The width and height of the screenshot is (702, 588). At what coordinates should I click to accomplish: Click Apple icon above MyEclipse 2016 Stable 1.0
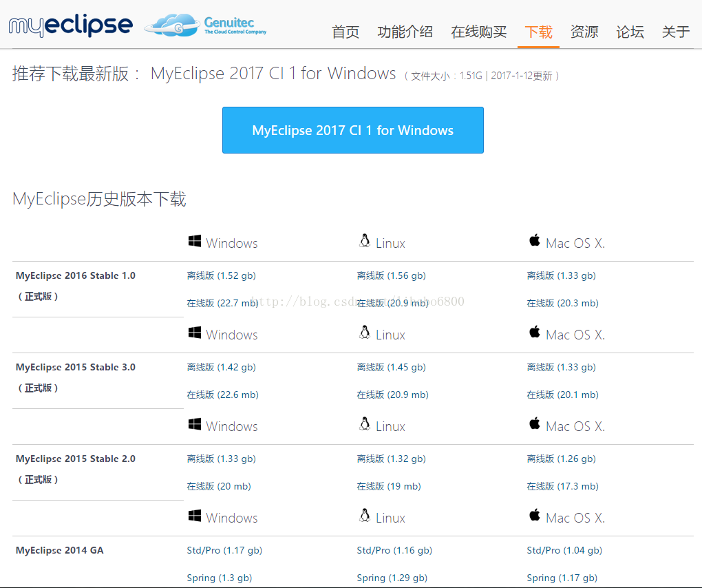click(x=535, y=240)
